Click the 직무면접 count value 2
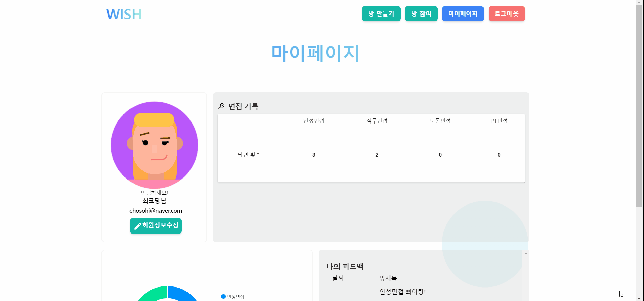The image size is (644, 301). 377,155
